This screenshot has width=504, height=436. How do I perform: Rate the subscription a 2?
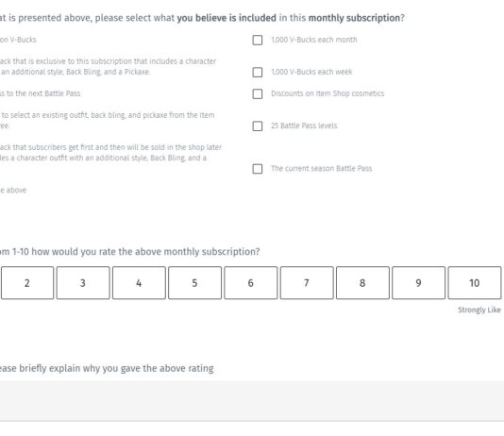click(x=27, y=283)
